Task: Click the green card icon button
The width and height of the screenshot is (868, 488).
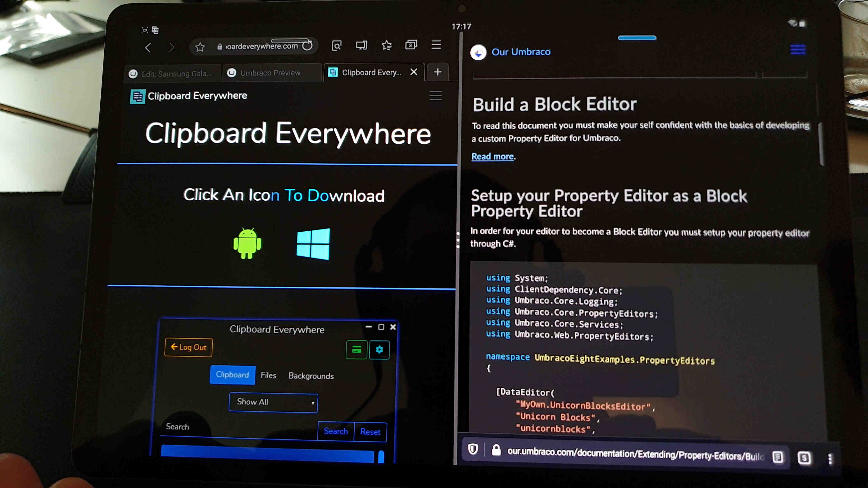Action: (356, 350)
